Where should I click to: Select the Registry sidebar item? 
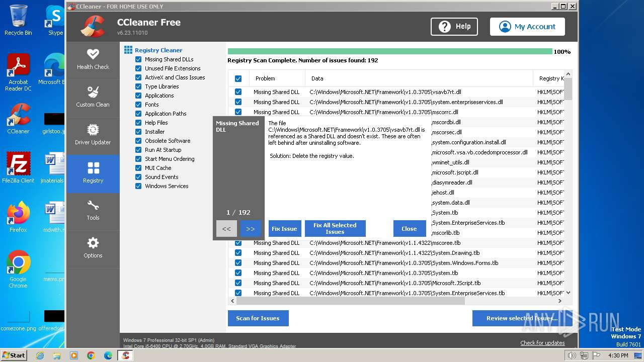93,173
